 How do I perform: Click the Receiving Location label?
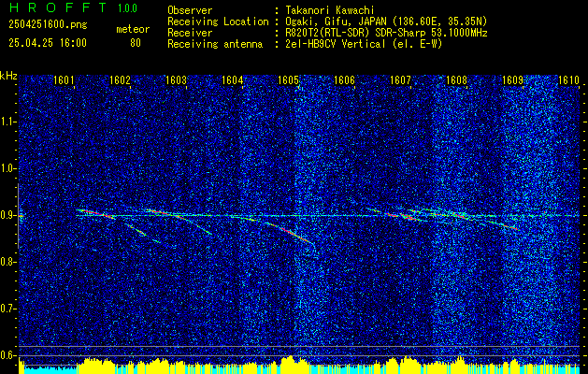pos(218,22)
